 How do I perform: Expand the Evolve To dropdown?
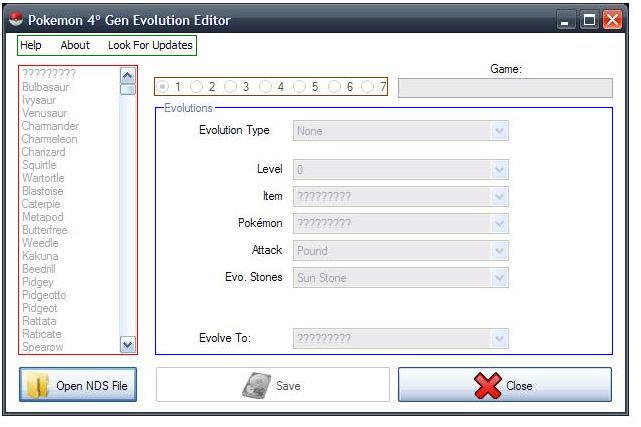click(x=499, y=338)
